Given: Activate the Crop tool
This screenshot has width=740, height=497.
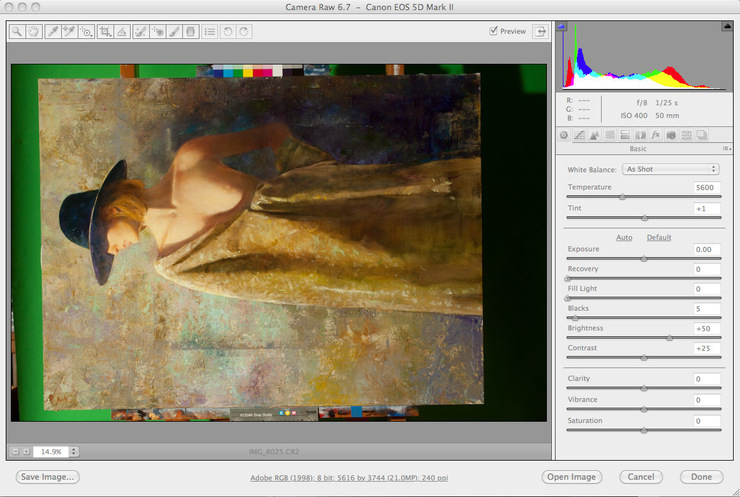Looking at the screenshot, I should (105, 31).
